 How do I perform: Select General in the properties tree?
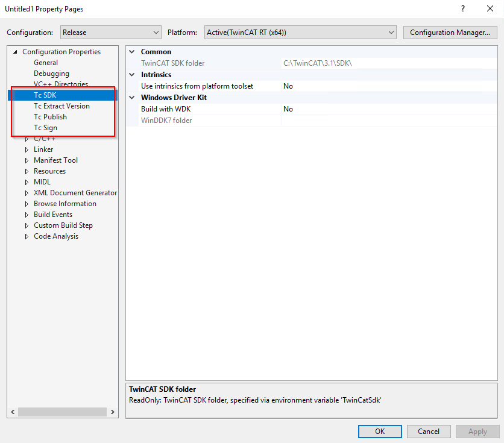pyautogui.click(x=46, y=63)
